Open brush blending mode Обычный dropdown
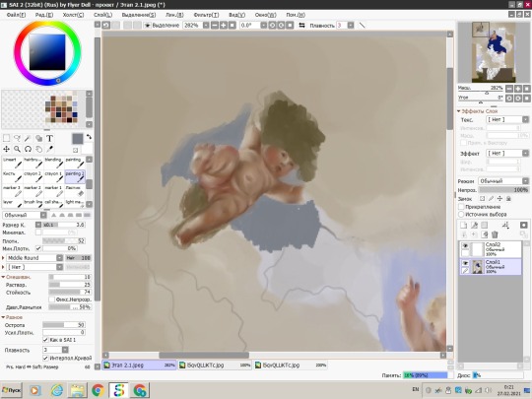 pos(25,215)
